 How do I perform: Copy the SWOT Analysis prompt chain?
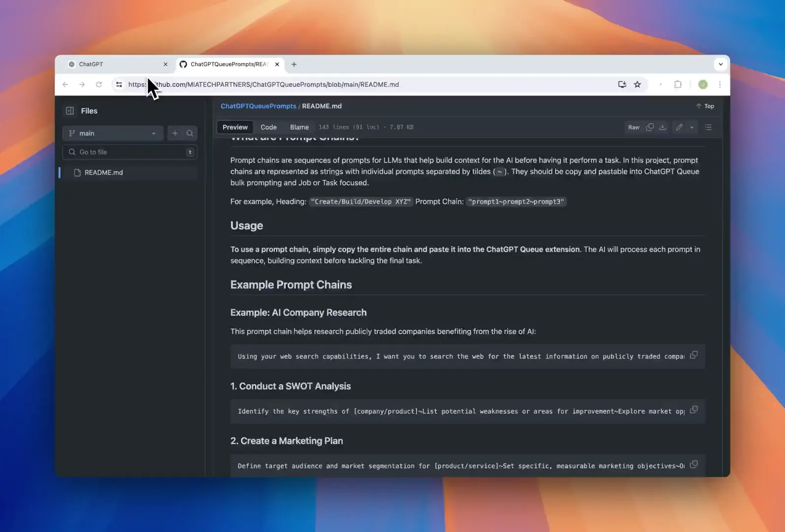pos(694,410)
